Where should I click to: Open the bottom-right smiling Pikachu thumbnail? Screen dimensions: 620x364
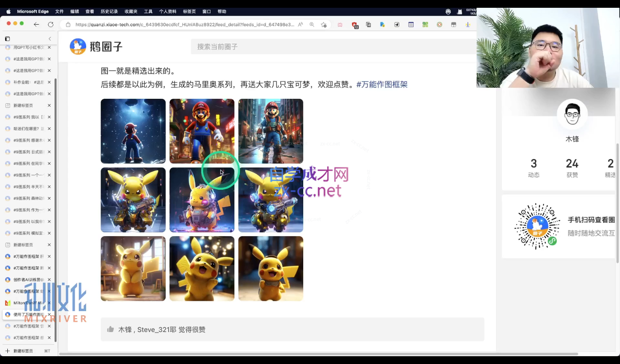[271, 268]
